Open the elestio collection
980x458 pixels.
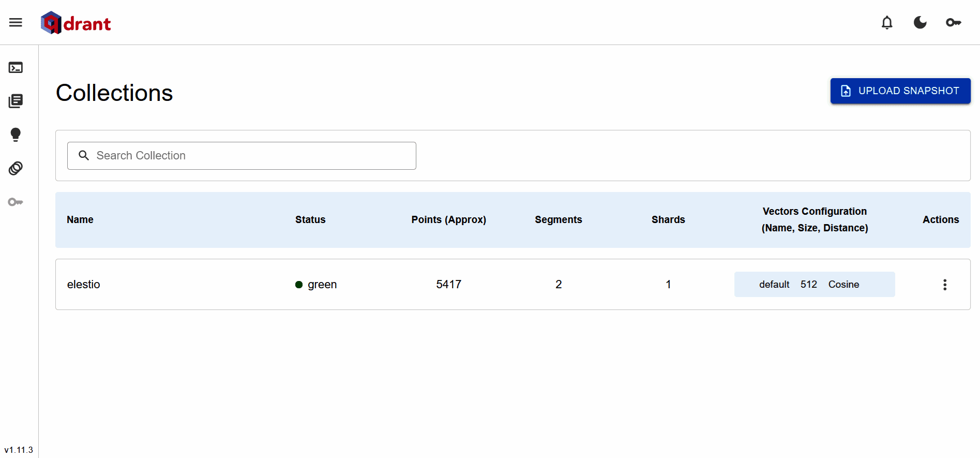(x=84, y=285)
